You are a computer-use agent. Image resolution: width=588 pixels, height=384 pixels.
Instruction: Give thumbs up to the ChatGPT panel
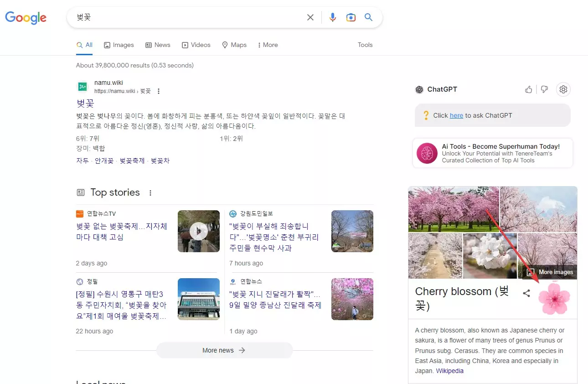[x=528, y=89]
